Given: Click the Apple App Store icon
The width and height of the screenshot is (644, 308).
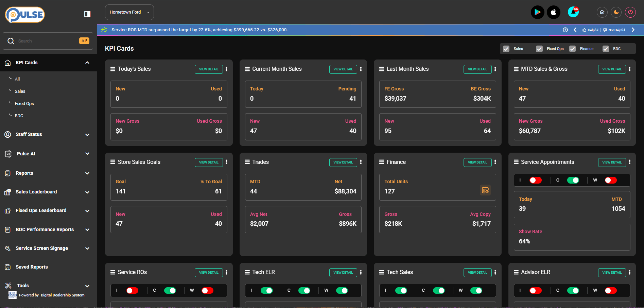Looking at the screenshot, I should (553, 13).
